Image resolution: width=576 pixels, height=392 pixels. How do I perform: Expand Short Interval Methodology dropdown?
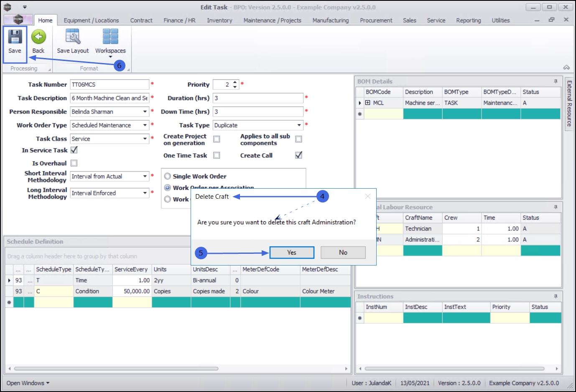tap(145, 176)
